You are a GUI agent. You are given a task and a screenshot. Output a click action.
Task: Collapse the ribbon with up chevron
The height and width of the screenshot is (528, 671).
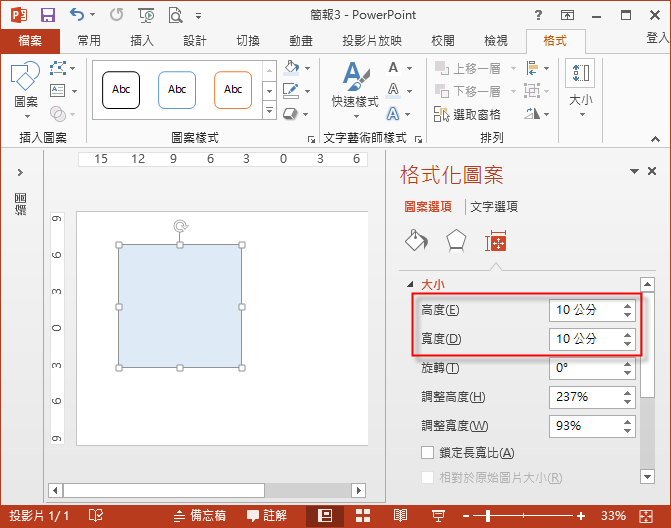(655, 139)
